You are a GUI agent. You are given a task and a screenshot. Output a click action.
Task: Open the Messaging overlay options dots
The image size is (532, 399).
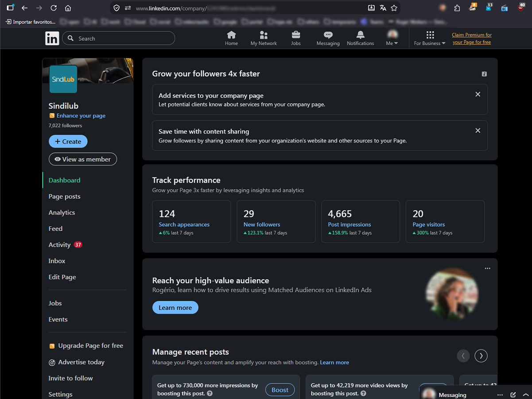[x=500, y=395]
